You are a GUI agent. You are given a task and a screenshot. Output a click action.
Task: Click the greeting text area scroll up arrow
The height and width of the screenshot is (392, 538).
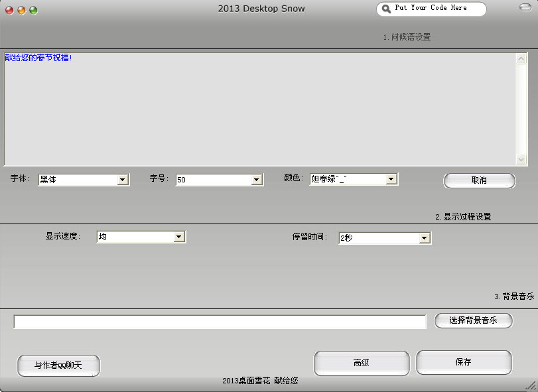(521, 59)
